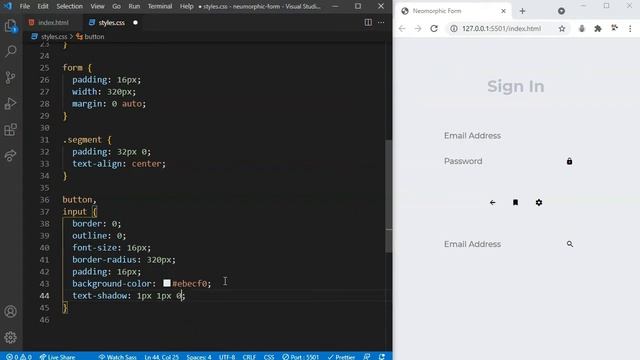Open the #ebecf0 color swatch picker

click(167, 283)
